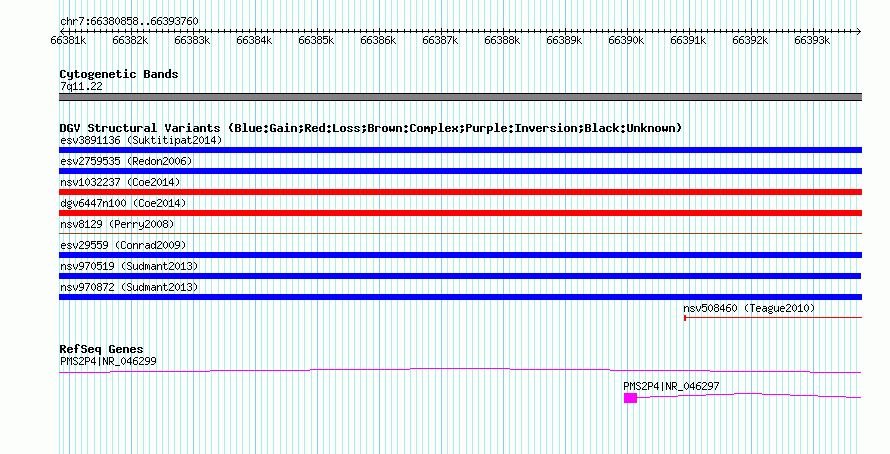
Task: Select the 7q11.22 band label
Action: point(81,86)
